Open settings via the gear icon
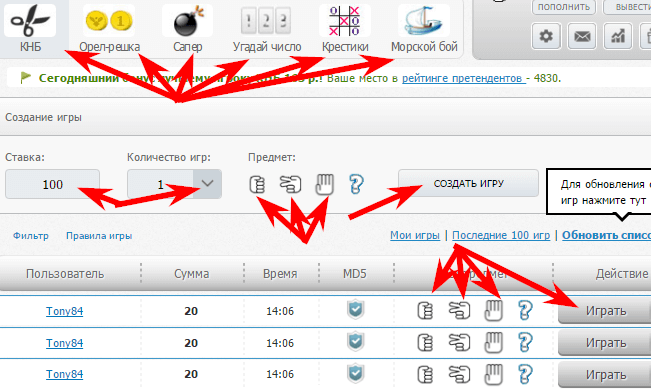The height and width of the screenshot is (389, 651). click(546, 37)
